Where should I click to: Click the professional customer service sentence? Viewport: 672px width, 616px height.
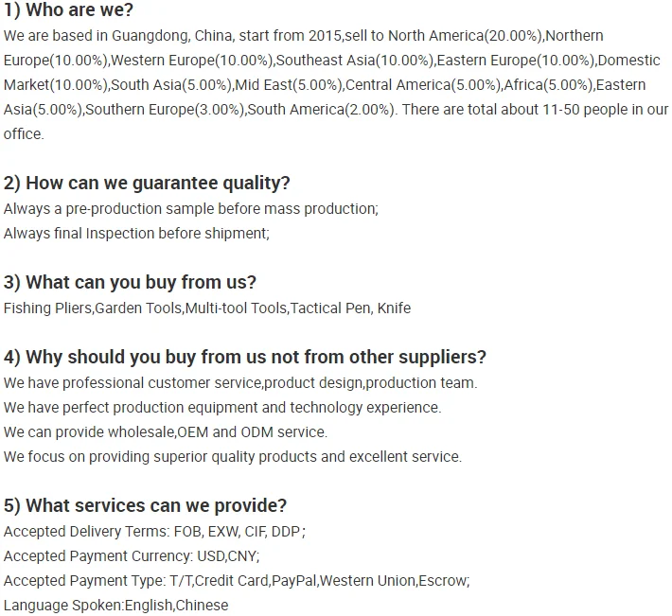point(240,383)
